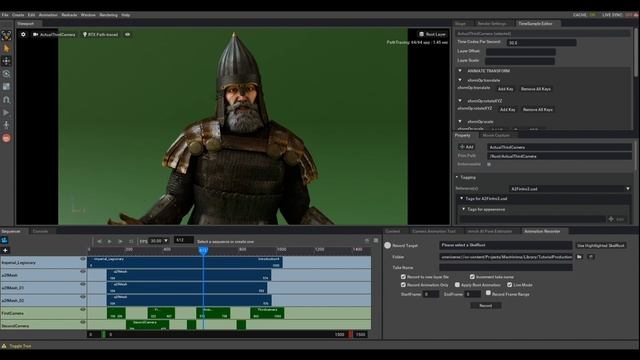Click the topmost icon in left toolbar
Image resolution: width=640 pixels, height=360 pixels.
(6, 36)
